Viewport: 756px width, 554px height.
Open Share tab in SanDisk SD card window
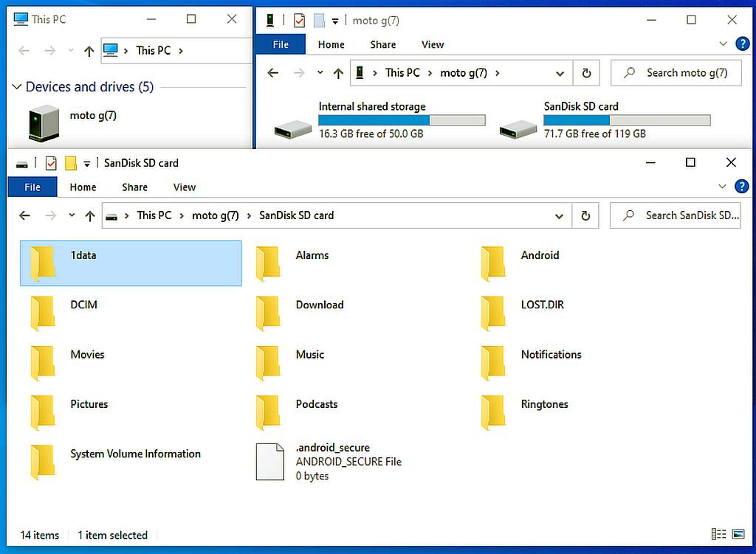(134, 187)
